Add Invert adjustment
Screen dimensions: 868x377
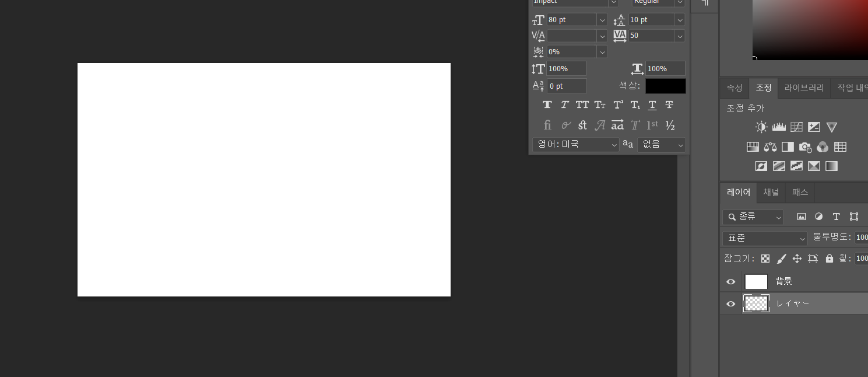pos(761,166)
